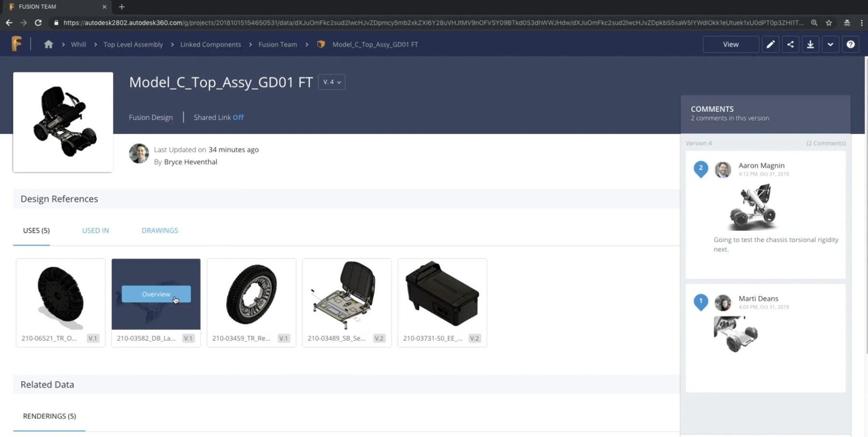The image size is (868, 437).
Task: Click the COMMENTS panel header
Action: 766,114
